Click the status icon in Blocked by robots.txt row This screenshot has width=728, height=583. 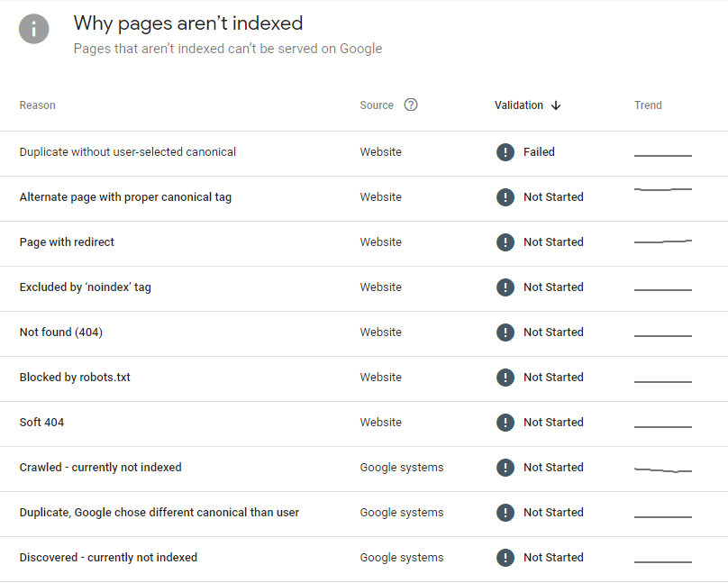505,378
